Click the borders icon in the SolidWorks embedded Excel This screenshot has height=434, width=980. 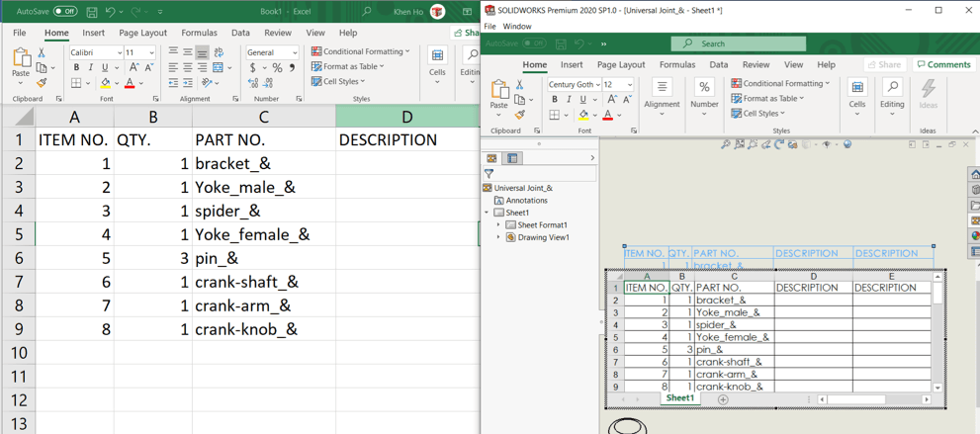555,115
